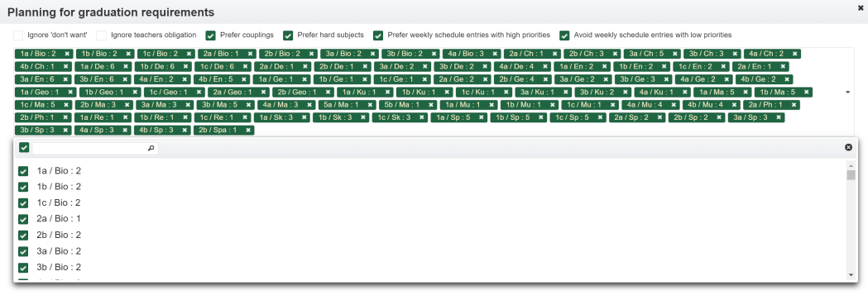Remove the '2b / Spa : 1' tag
The width and height of the screenshot is (868, 300).
pos(248,131)
